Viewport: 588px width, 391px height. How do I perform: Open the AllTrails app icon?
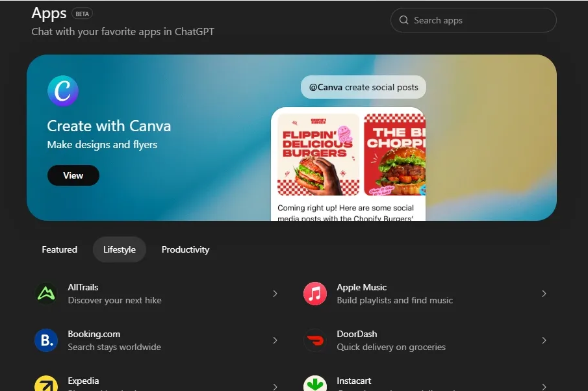tap(45, 294)
